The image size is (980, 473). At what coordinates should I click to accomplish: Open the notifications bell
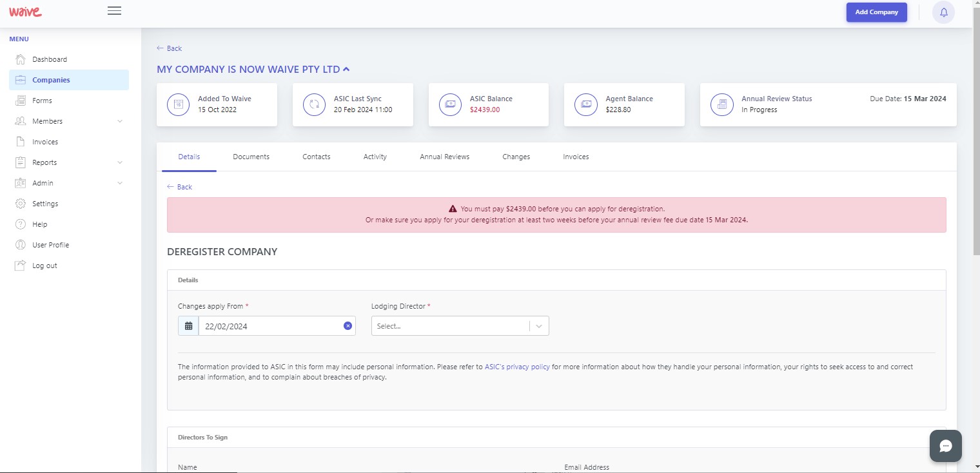pos(944,12)
